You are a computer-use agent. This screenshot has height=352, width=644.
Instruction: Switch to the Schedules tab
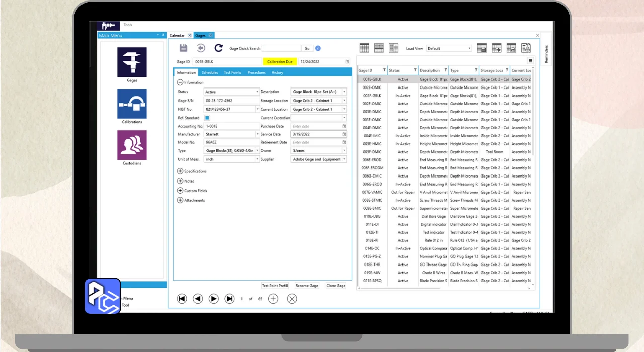210,73
